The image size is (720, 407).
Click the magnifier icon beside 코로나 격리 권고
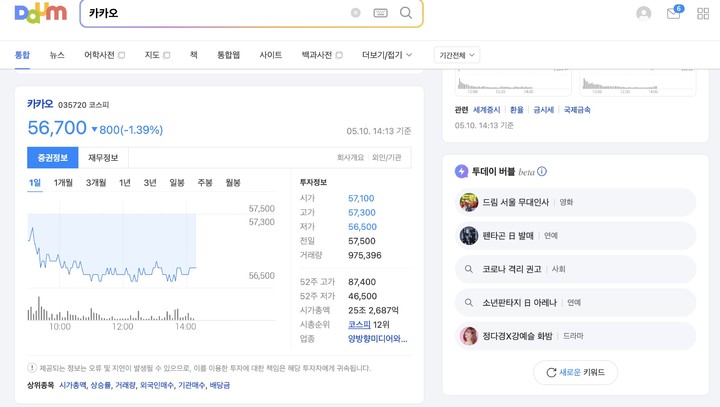(x=468, y=269)
